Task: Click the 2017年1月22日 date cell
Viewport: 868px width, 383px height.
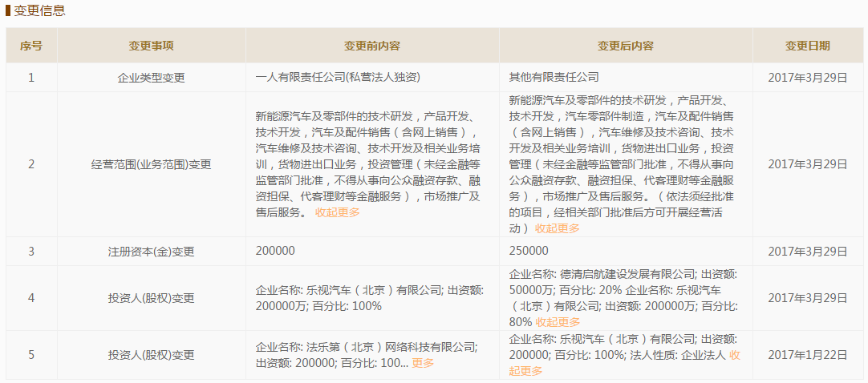Action: (x=808, y=355)
